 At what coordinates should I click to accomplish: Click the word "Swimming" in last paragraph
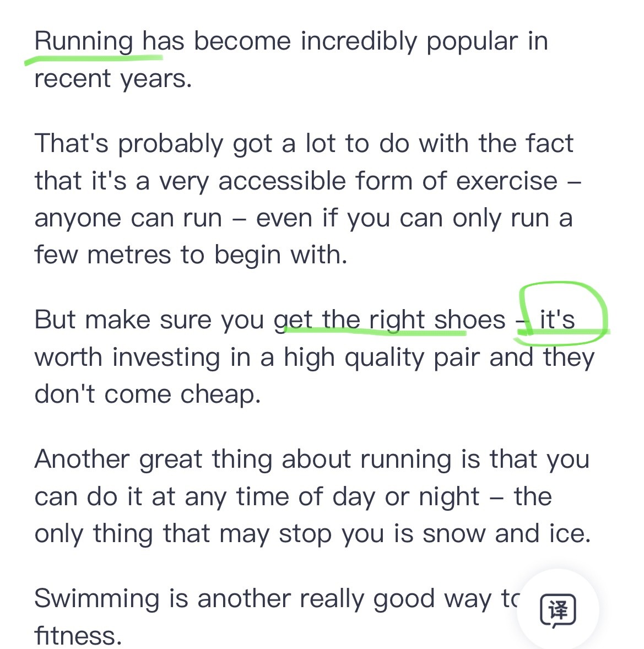click(x=97, y=600)
